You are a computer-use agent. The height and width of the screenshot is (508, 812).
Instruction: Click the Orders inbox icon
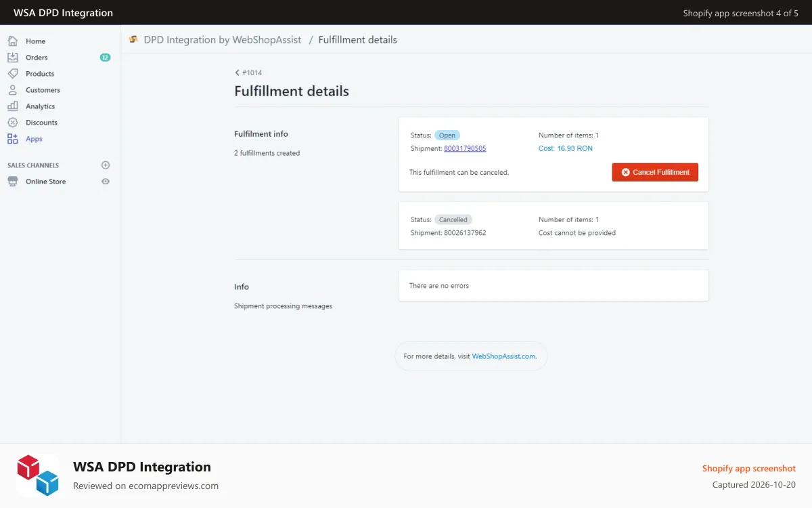pyautogui.click(x=12, y=58)
